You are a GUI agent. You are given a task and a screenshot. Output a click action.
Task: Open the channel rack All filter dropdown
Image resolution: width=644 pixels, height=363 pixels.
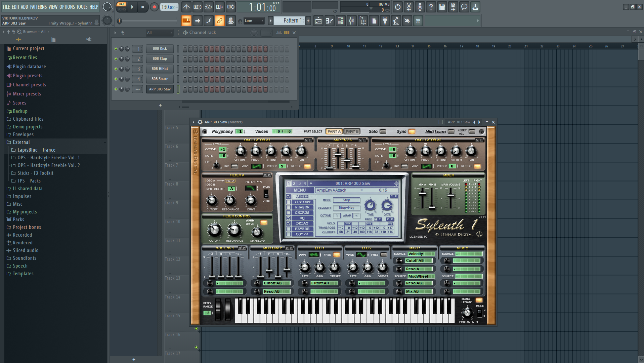(159, 33)
